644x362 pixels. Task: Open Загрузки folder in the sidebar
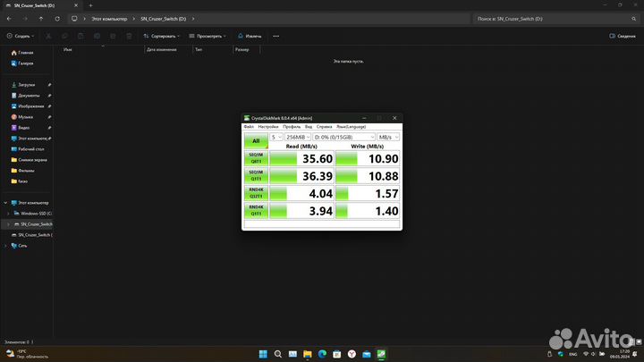tap(26, 84)
